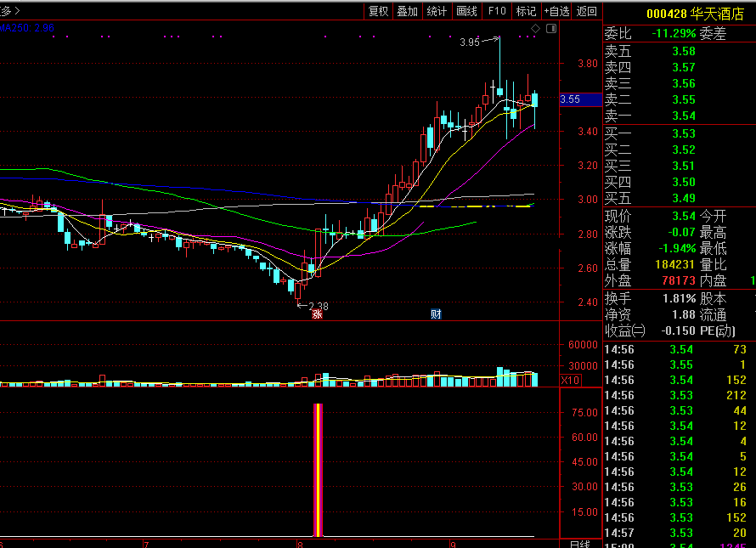Click the 3.95 high price annotation
Screen dimensions: 756x548
[469, 42]
